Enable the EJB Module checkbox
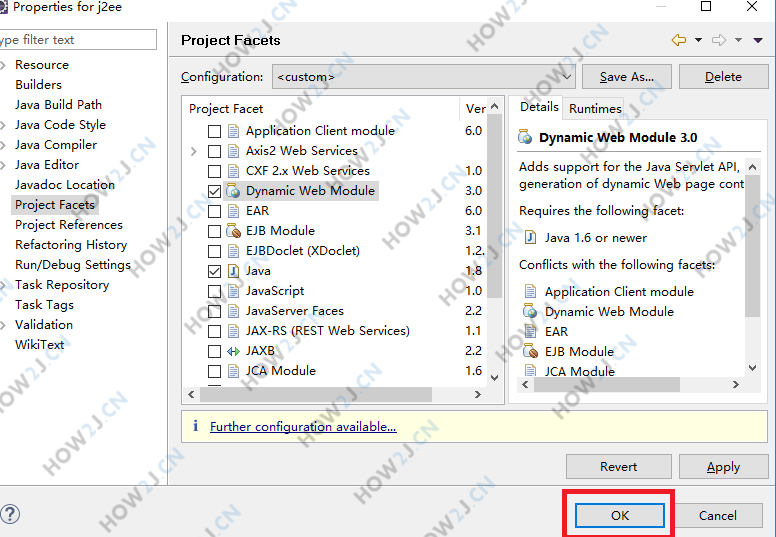The width and height of the screenshot is (776, 537). (x=214, y=231)
